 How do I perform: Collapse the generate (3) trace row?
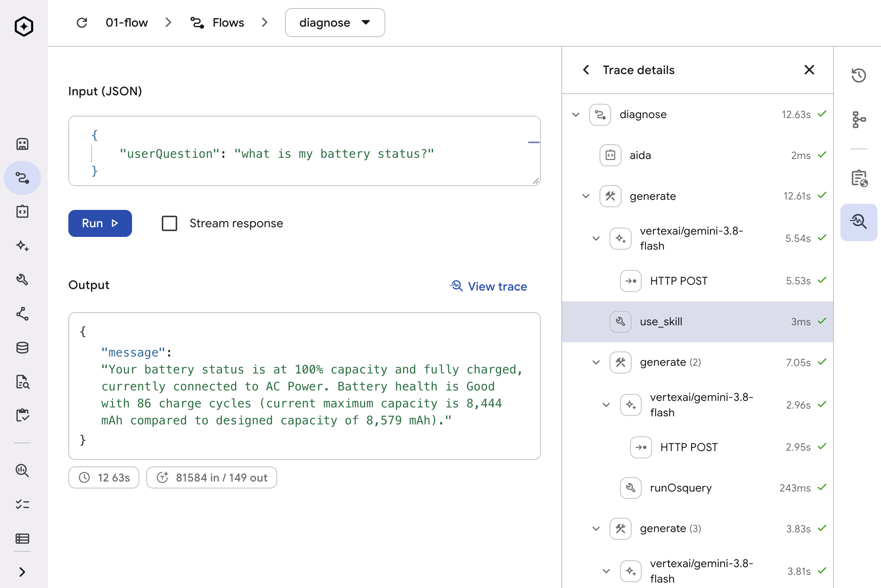[596, 529]
